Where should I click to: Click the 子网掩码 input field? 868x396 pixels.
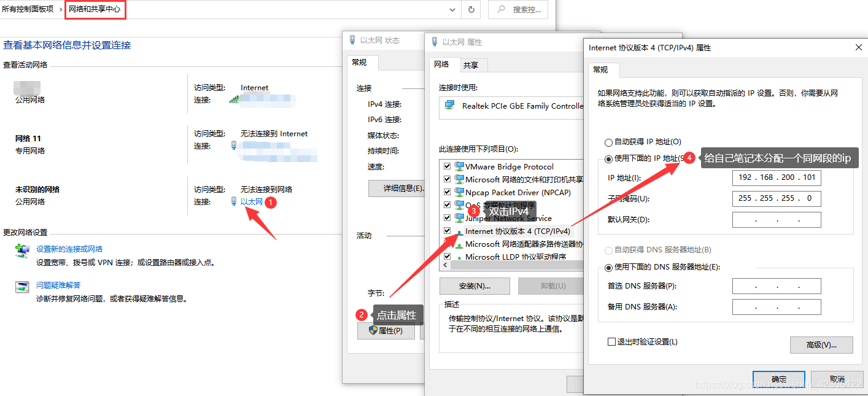777,198
